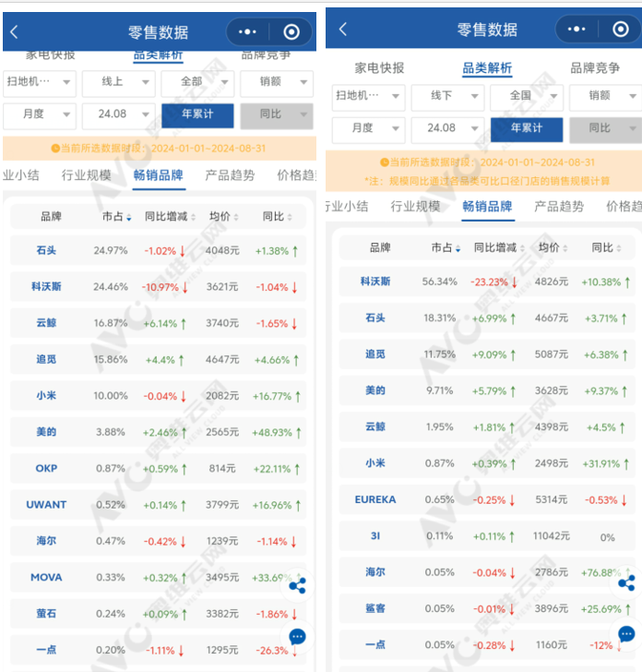Click 11042元 average price cell
The height and width of the screenshot is (672, 642).
coord(552,536)
